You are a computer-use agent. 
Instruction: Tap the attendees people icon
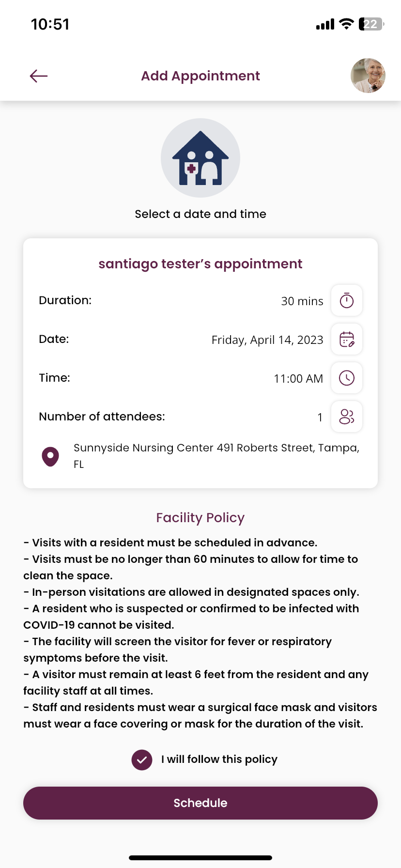[x=347, y=417]
